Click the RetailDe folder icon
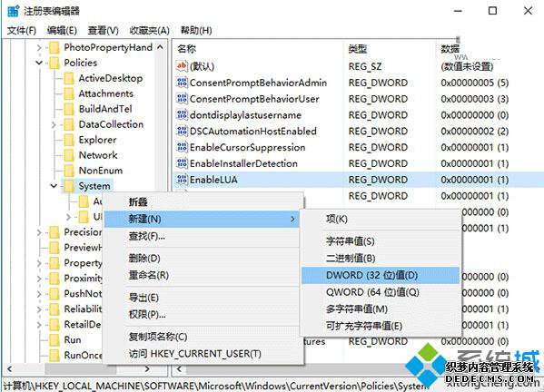 54,325
